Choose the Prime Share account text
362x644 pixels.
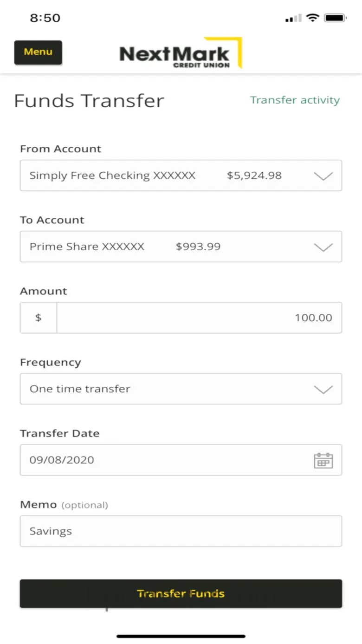pos(87,247)
